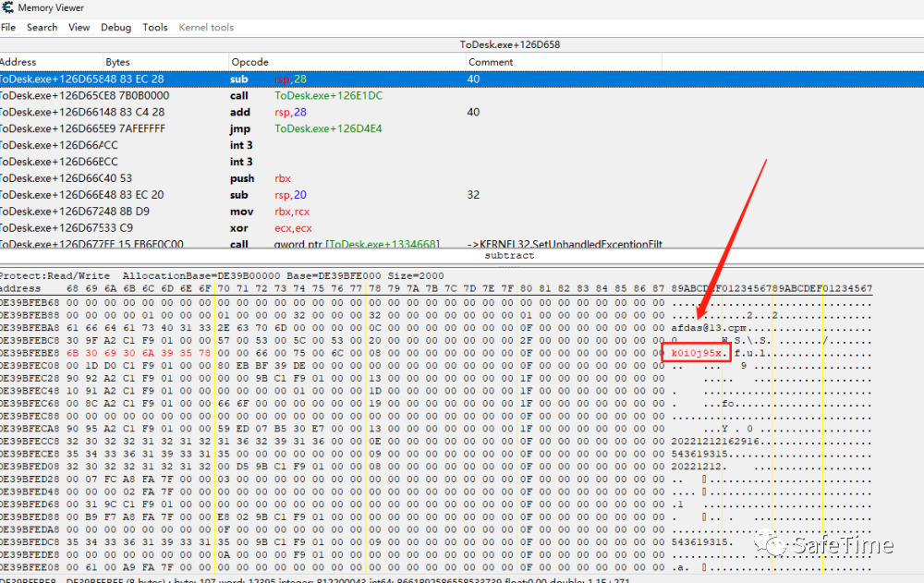Screen dimensions: 924x583
Task: Click the hex dump status line at bottom
Action: coord(315,580)
